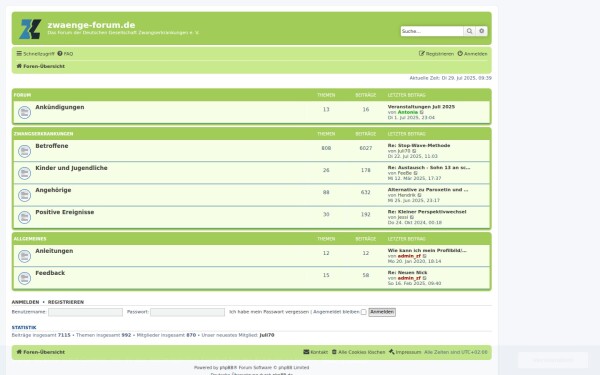Open the Allgemeines category header
Viewport: 600px width, 375px height.
pyautogui.click(x=30, y=239)
